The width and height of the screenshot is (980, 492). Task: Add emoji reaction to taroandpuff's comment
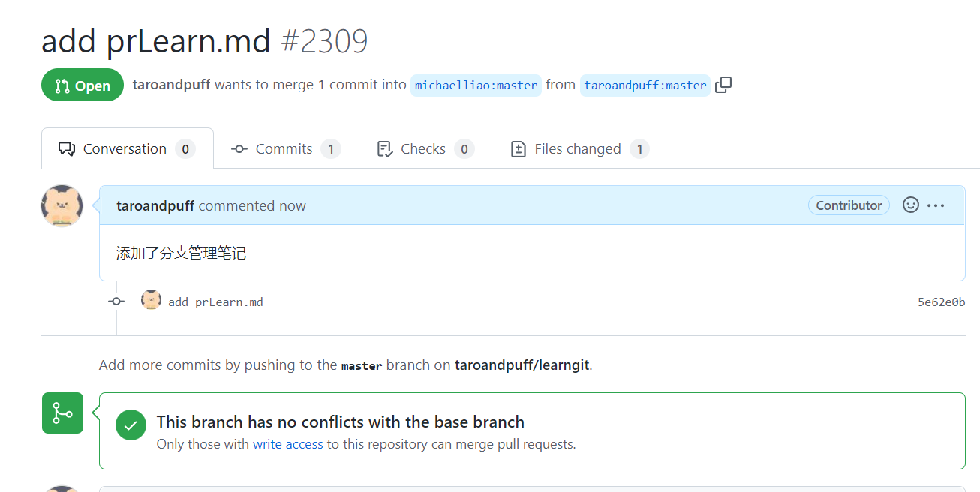pos(911,205)
